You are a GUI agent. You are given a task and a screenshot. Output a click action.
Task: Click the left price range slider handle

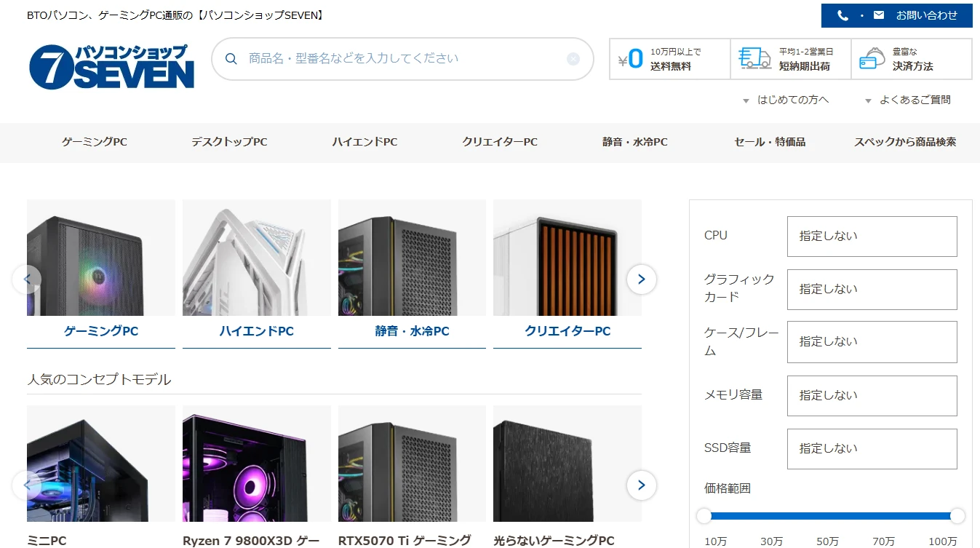pyautogui.click(x=704, y=516)
